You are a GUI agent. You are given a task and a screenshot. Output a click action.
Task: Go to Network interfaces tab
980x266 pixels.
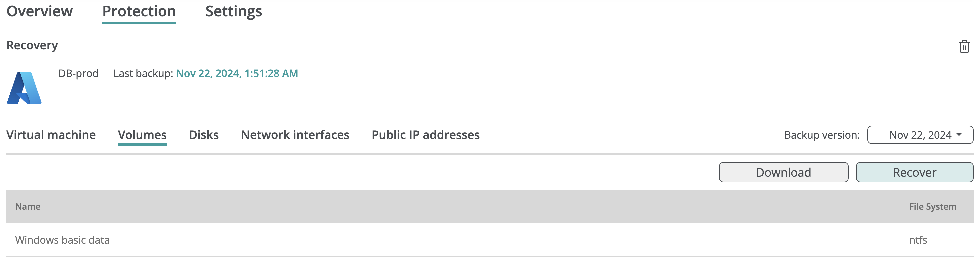point(295,135)
